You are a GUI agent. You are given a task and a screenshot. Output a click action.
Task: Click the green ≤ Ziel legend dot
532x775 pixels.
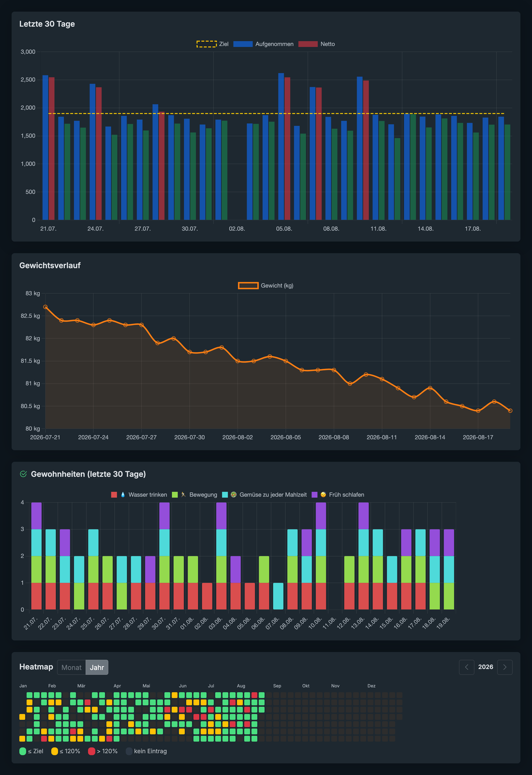[23, 751]
